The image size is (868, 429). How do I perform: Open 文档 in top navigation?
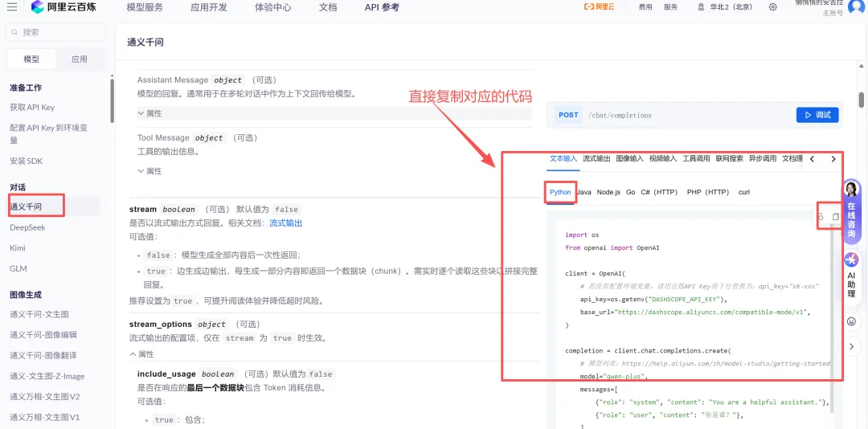coord(328,7)
